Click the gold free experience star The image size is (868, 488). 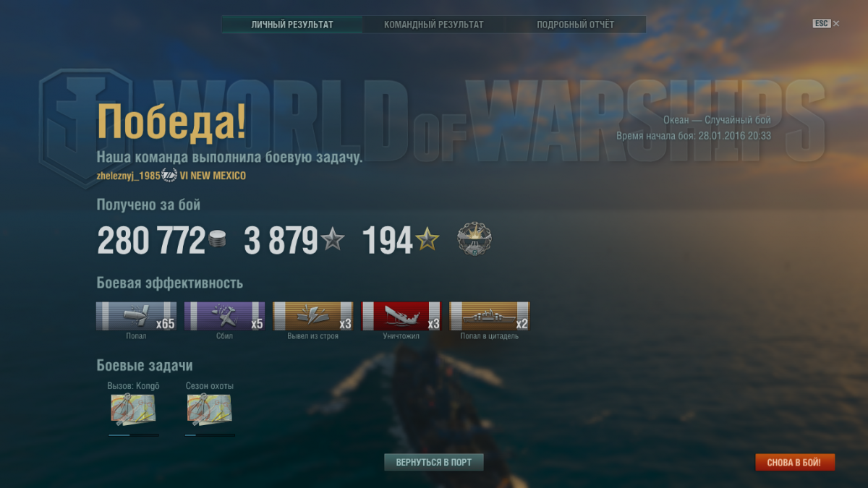(x=427, y=239)
